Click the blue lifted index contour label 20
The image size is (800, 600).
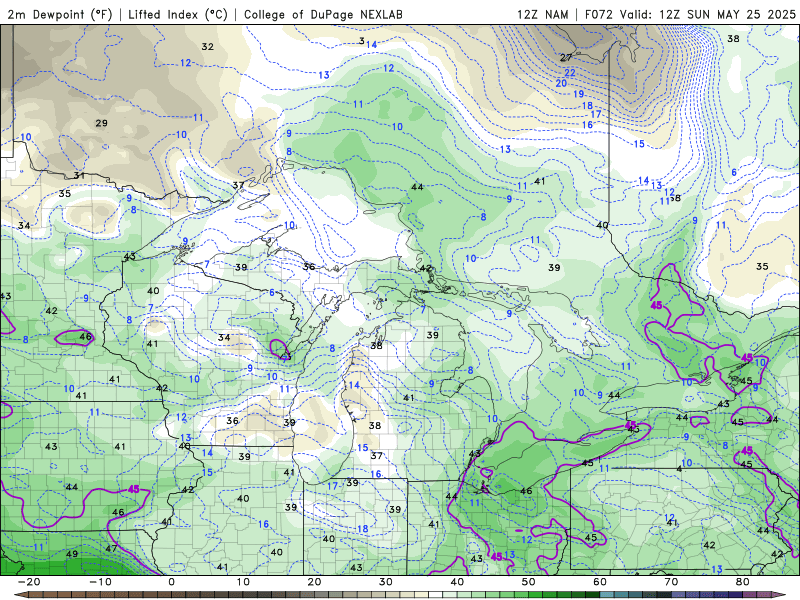pos(561,83)
